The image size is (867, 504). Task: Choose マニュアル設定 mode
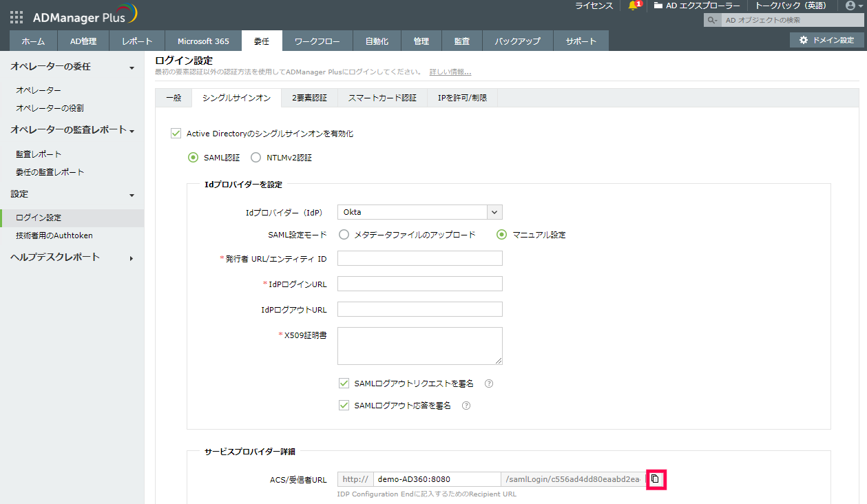(x=502, y=235)
